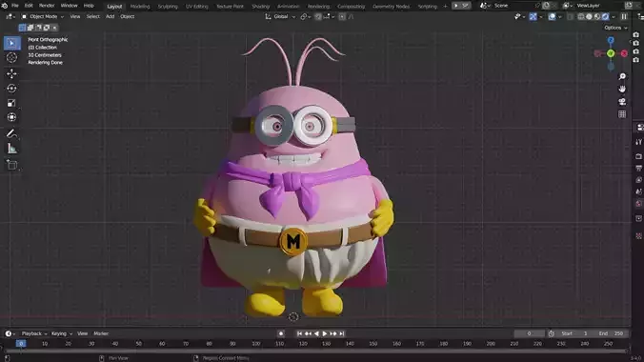Image resolution: width=644 pixels, height=362 pixels.
Task: Click the green Y axis gizmo
Action: 611,53
